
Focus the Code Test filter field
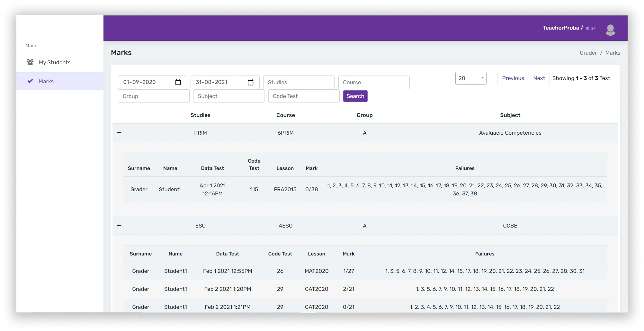[x=304, y=96]
